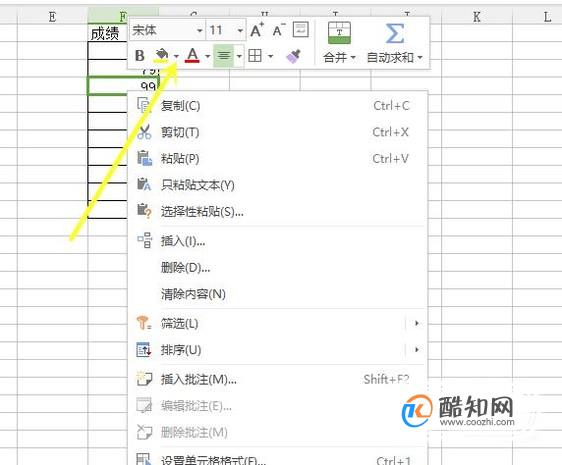Click the font size 11 field
The image size is (562, 465).
pos(226,30)
